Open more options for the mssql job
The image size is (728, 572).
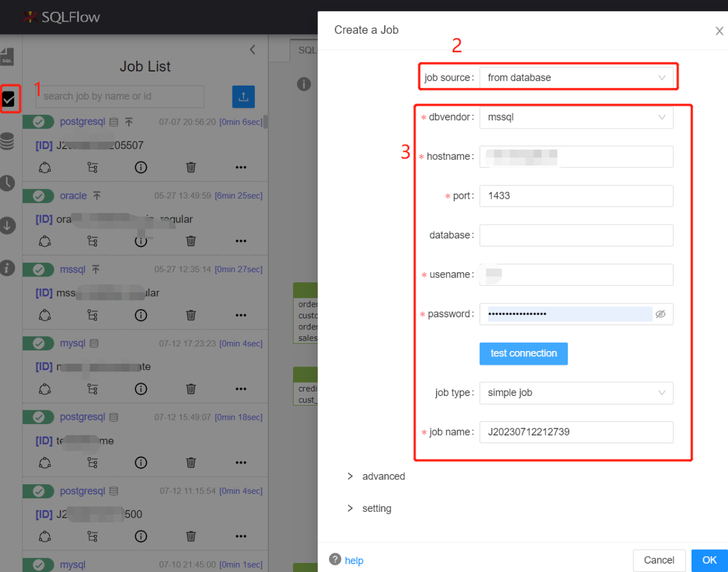pyautogui.click(x=241, y=315)
